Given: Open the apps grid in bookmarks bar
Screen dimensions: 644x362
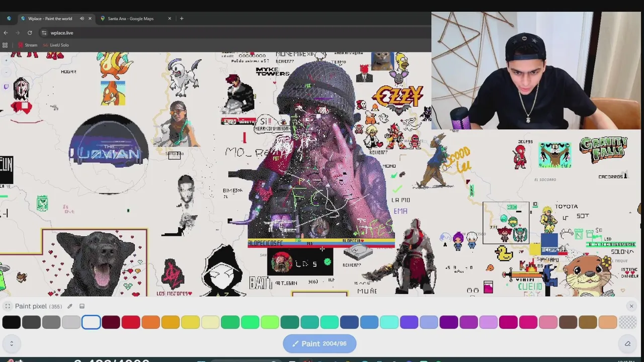Looking at the screenshot, I should (x=5, y=45).
